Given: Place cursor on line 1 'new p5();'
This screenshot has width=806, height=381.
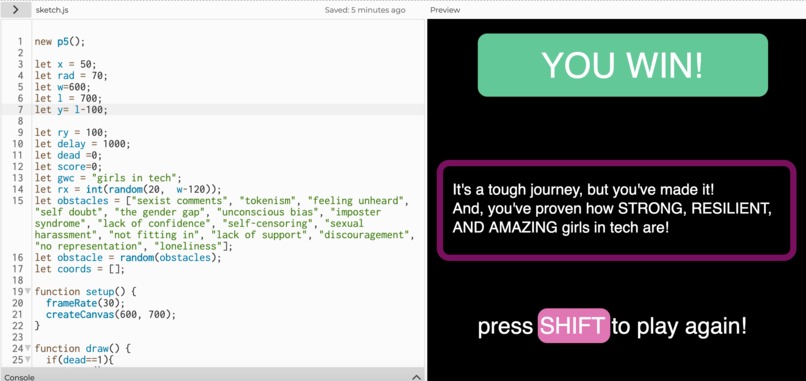Looking at the screenshot, I should click(60, 42).
